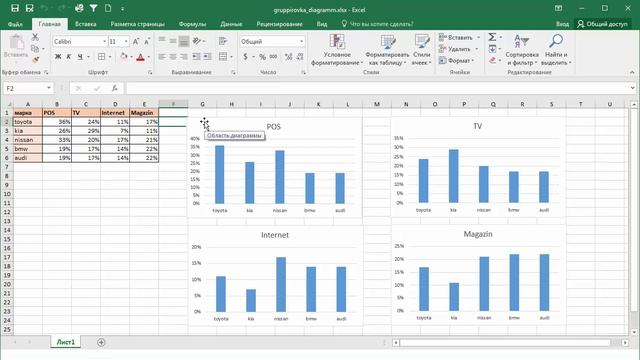Click the Wrap Text icon
Viewport: 640px width, 360px height.
tap(223, 41)
